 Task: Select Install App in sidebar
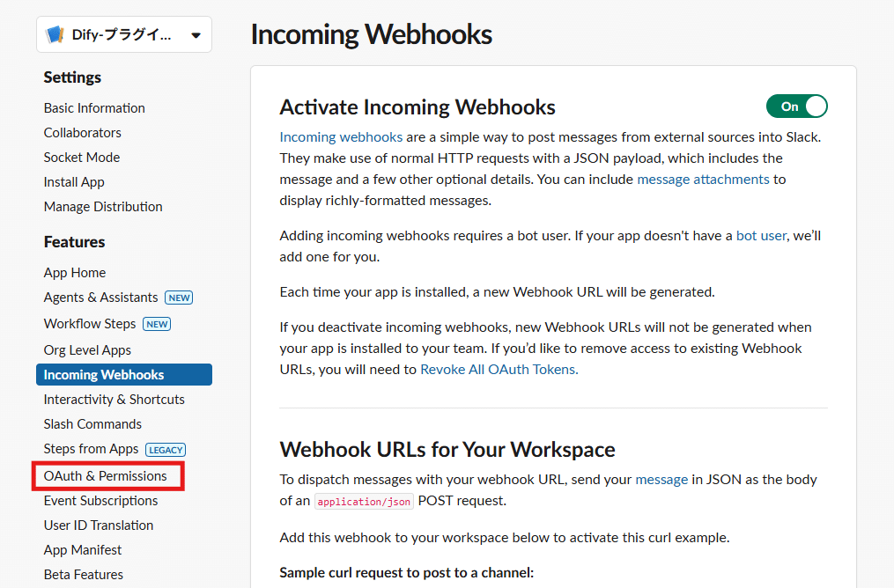click(74, 182)
